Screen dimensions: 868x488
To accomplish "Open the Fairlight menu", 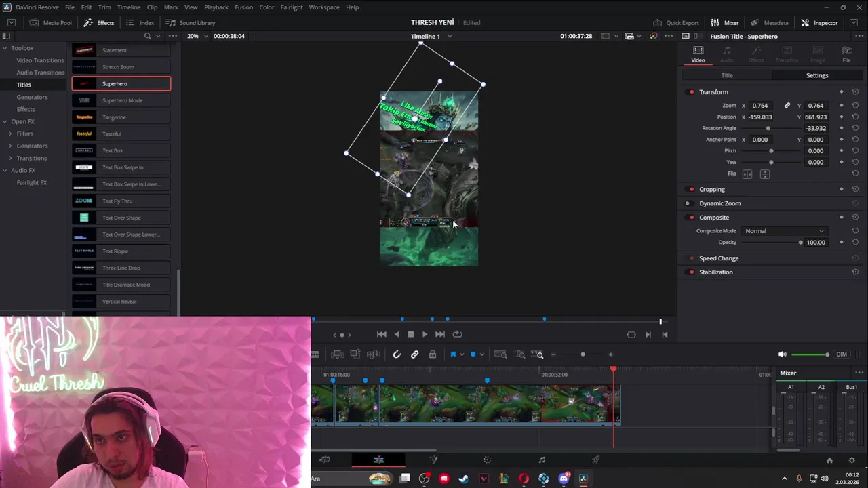I will [292, 7].
